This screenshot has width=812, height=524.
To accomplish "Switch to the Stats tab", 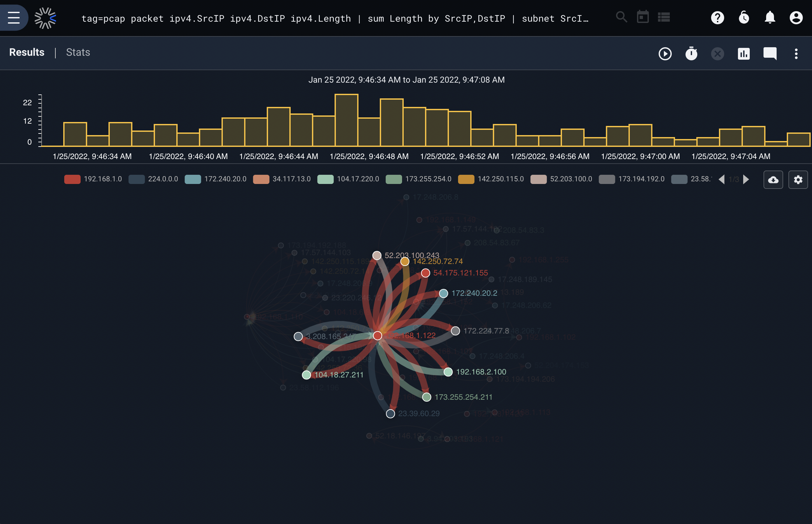I will (x=78, y=52).
